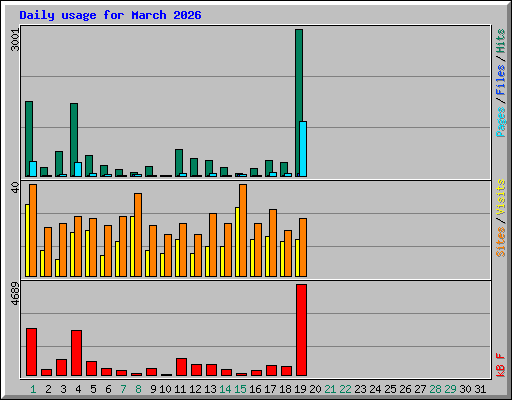Click the green "Hits" legend label

(x=500, y=41)
